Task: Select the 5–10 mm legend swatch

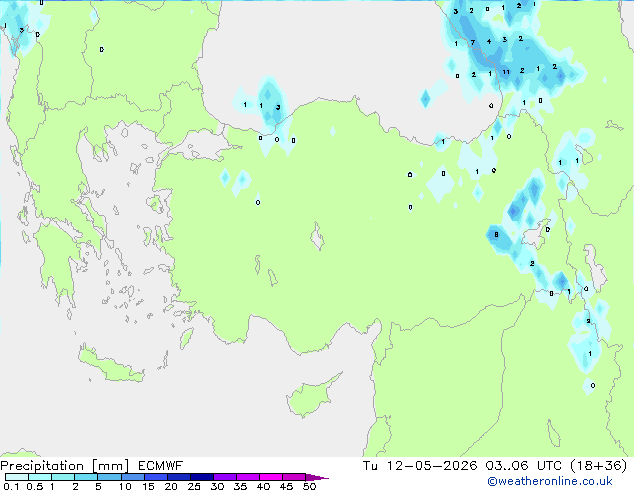Action: [x=109, y=477]
